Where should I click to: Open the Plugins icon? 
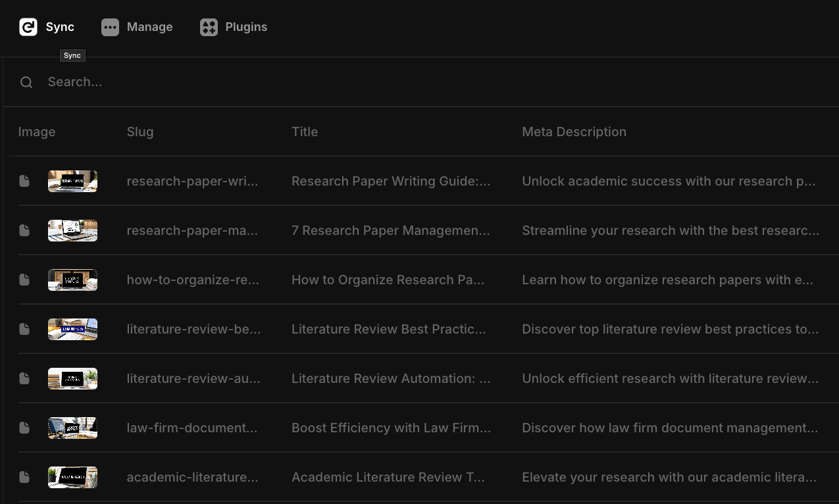(209, 27)
